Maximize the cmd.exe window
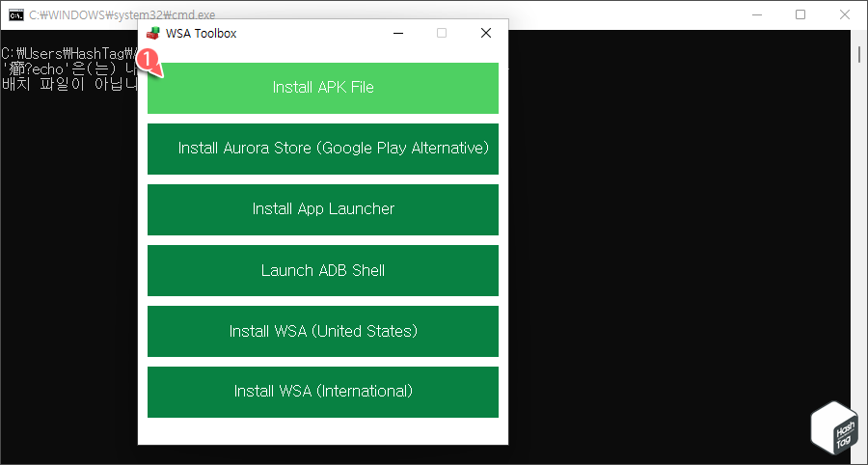This screenshot has height=465, width=868. click(800, 14)
